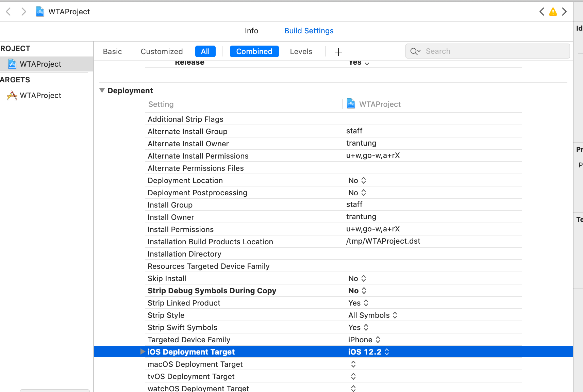The width and height of the screenshot is (583, 392).
Task: Jump to previous issue arrow
Action: (542, 12)
